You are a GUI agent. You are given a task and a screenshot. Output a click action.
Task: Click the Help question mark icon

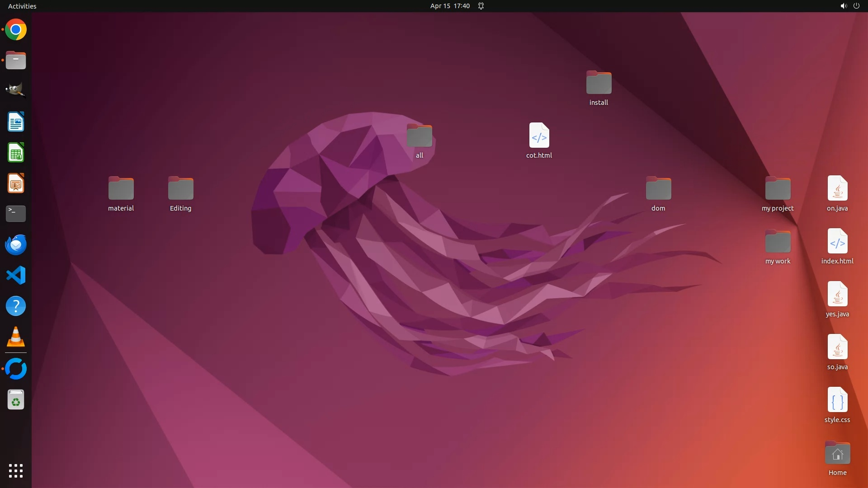pos(16,306)
